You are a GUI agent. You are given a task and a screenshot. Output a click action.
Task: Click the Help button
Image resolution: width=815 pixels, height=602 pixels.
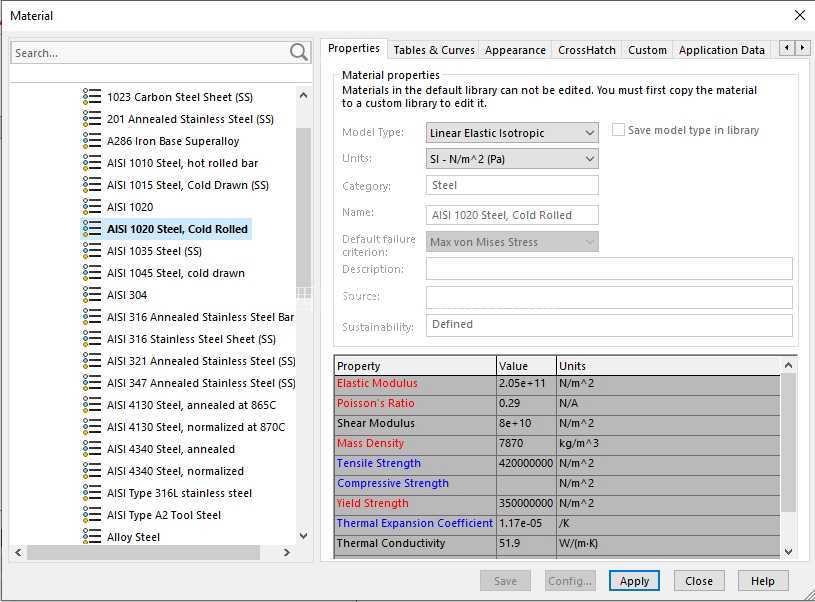point(763,581)
